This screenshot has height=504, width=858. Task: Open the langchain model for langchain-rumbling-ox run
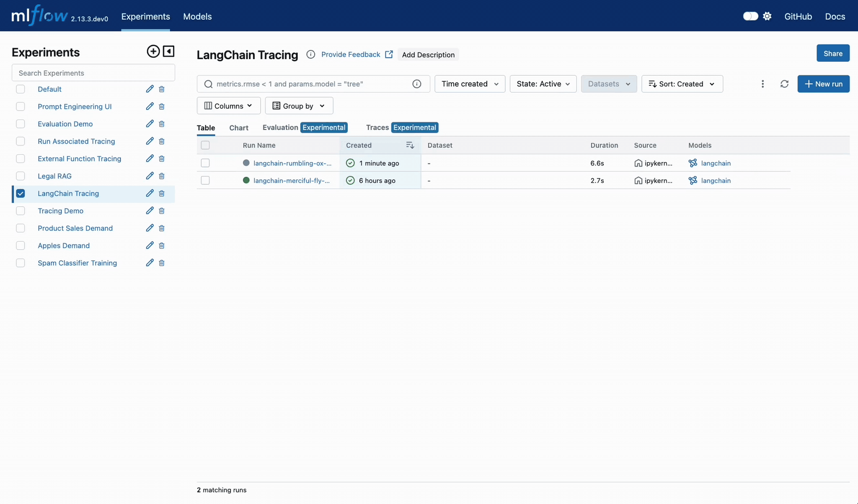pos(716,163)
